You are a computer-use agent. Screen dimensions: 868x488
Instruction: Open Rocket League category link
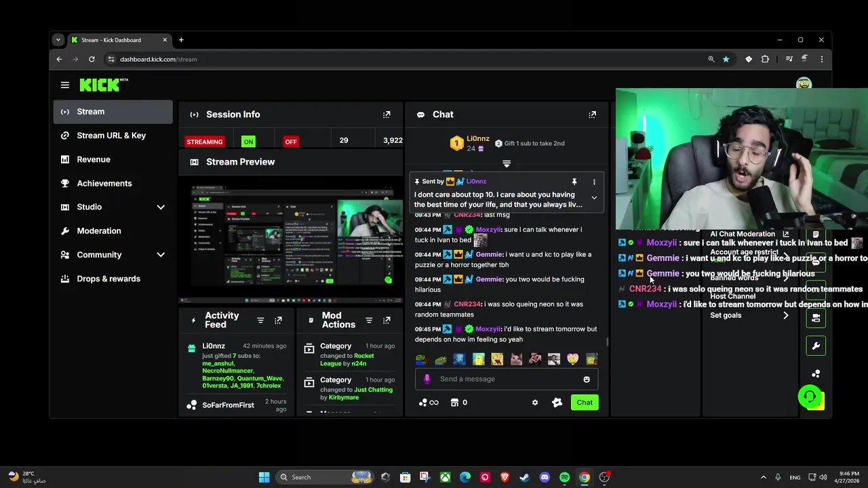pos(347,359)
